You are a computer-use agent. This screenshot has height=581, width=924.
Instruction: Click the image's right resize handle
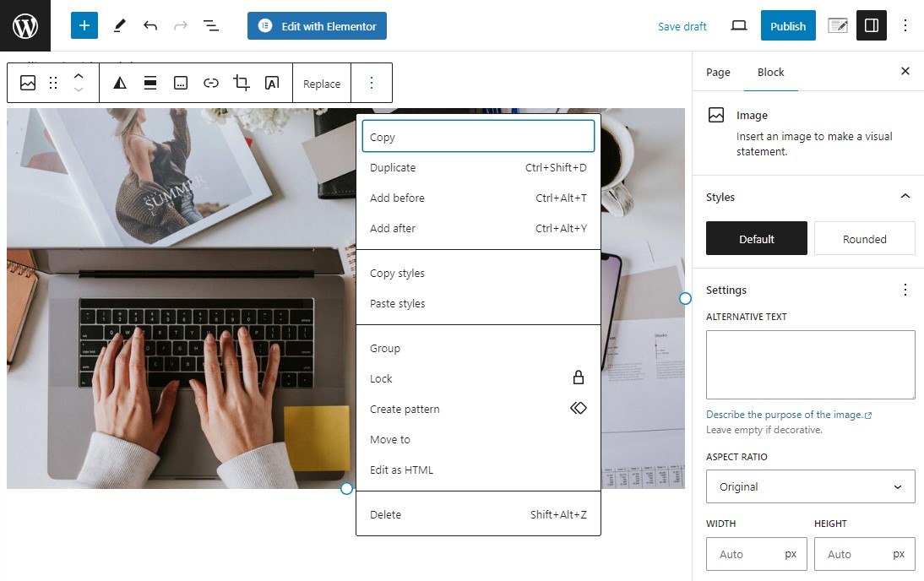click(x=685, y=299)
